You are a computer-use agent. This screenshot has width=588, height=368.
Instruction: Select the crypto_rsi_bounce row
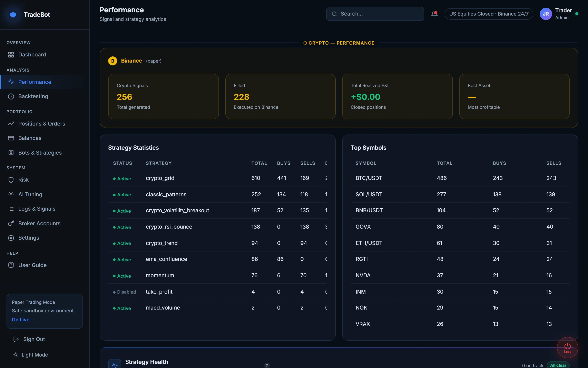point(217,227)
